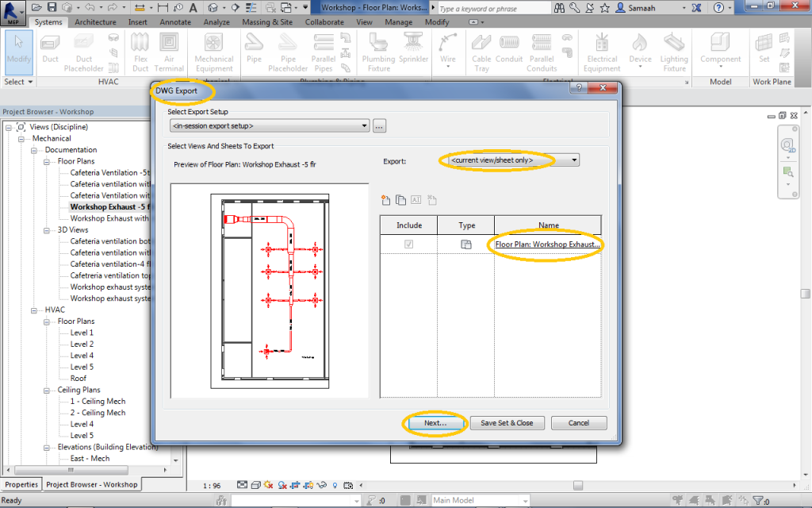Select the Electrical Equipment tool
The image size is (812, 508).
(x=602, y=53)
